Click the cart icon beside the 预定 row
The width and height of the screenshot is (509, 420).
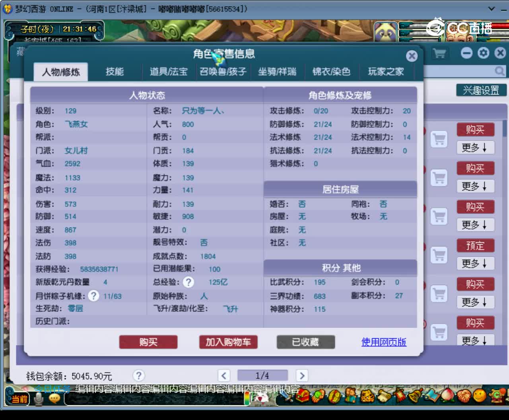(x=439, y=255)
